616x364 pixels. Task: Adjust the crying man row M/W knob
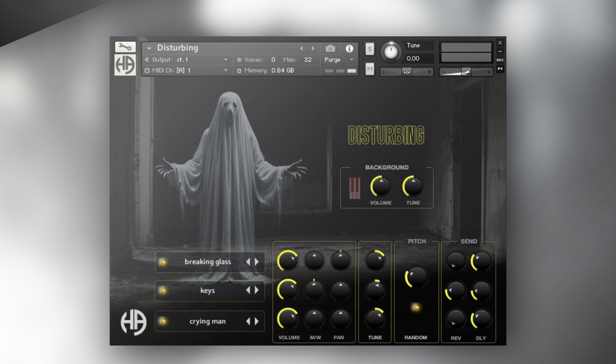[314, 318]
